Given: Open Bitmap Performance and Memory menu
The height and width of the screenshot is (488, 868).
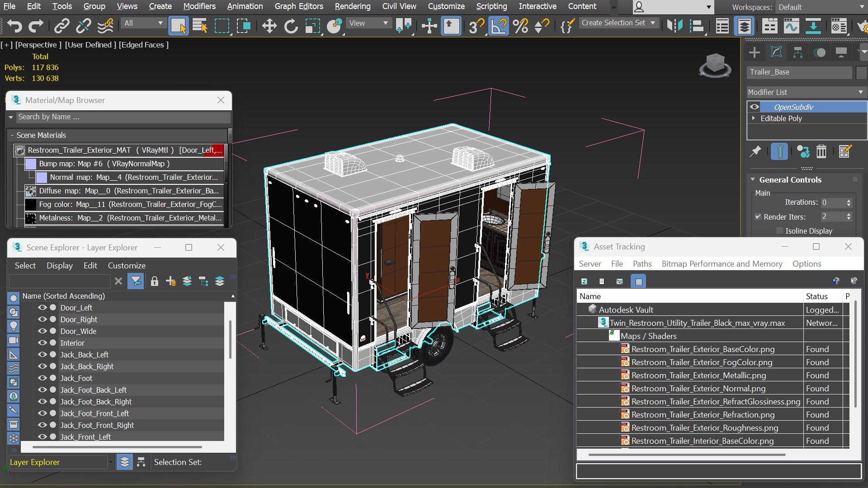Looking at the screenshot, I should click(722, 264).
